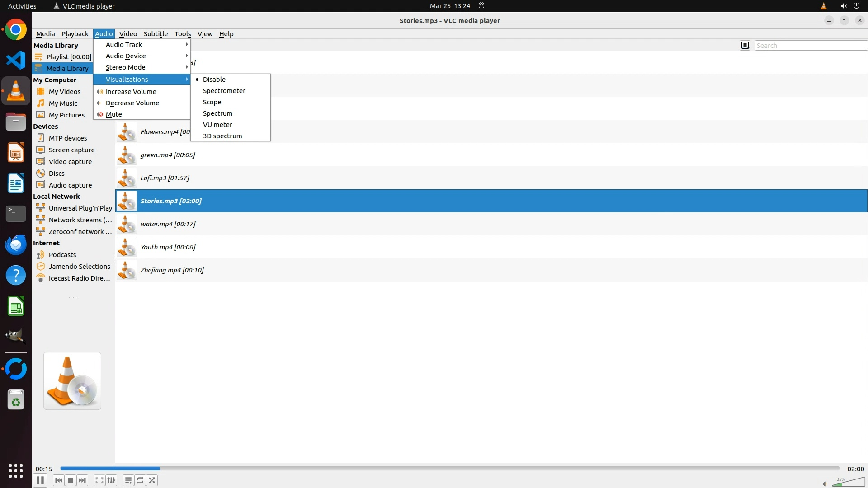This screenshot has height=488, width=868.
Task: Open extended settings equalizer icon
Action: (111, 480)
